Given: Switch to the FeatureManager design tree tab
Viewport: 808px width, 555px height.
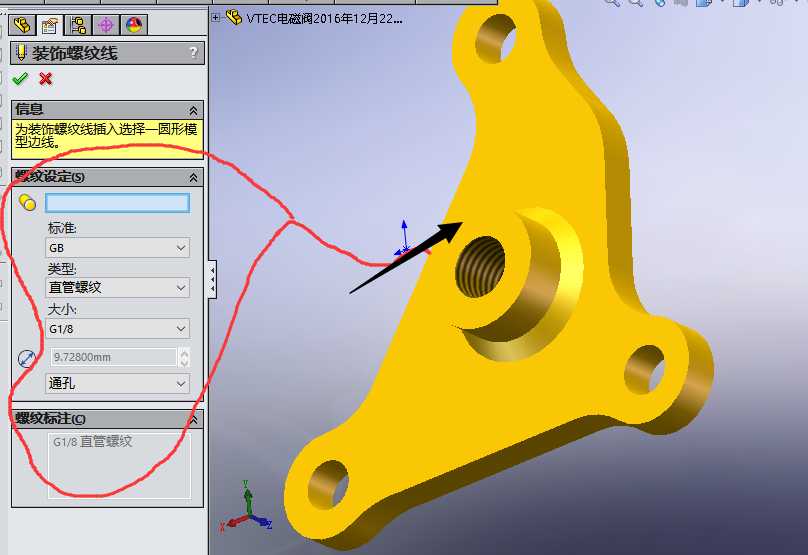Looking at the screenshot, I should pyautogui.click(x=22, y=24).
